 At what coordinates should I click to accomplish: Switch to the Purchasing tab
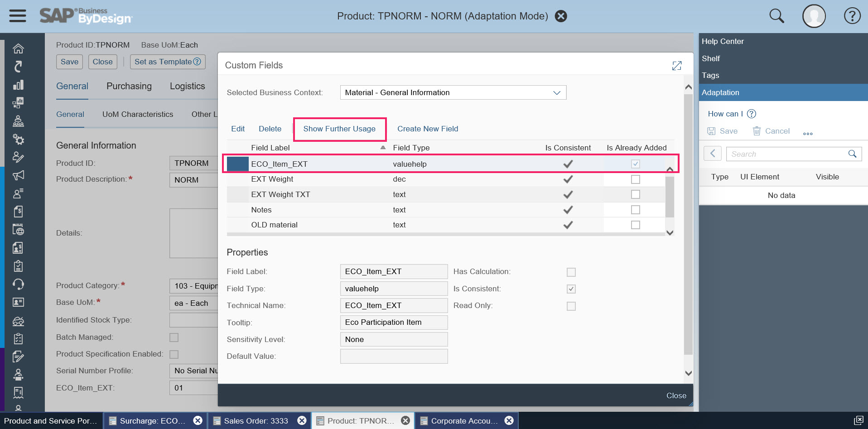tap(129, 86)
